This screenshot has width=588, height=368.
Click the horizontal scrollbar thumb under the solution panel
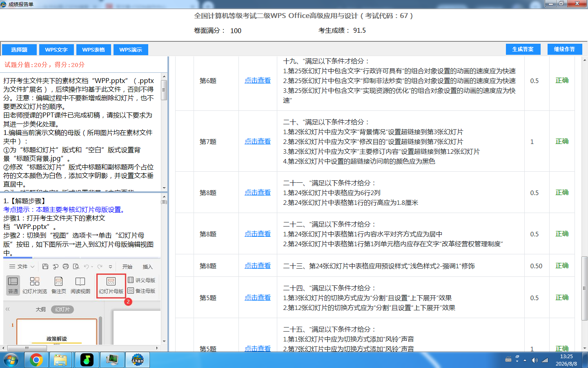click(27, 348)
